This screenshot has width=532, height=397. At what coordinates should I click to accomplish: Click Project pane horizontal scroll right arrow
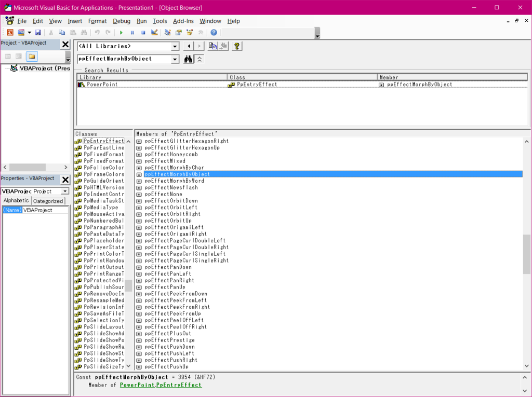point(65,167)
